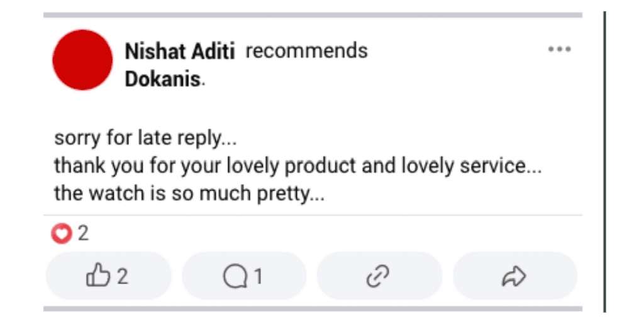Open the three-dot post options menu
This screenshot has height=322, width=644.
point(559,50)
